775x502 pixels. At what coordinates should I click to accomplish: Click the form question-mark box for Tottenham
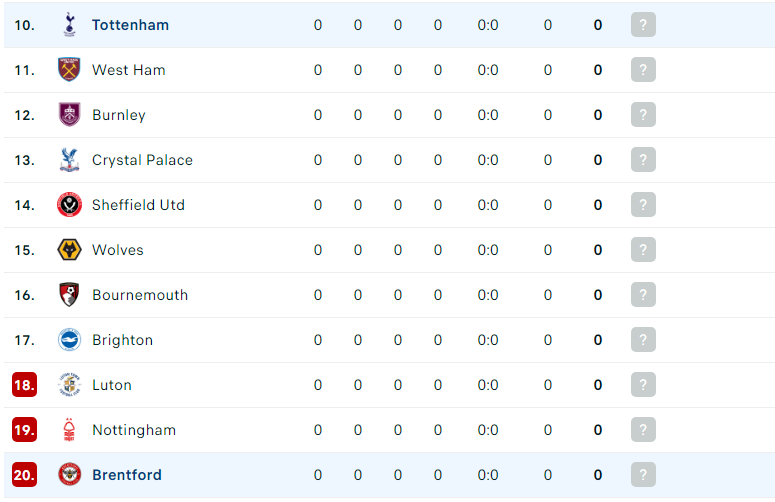(643, 25)
